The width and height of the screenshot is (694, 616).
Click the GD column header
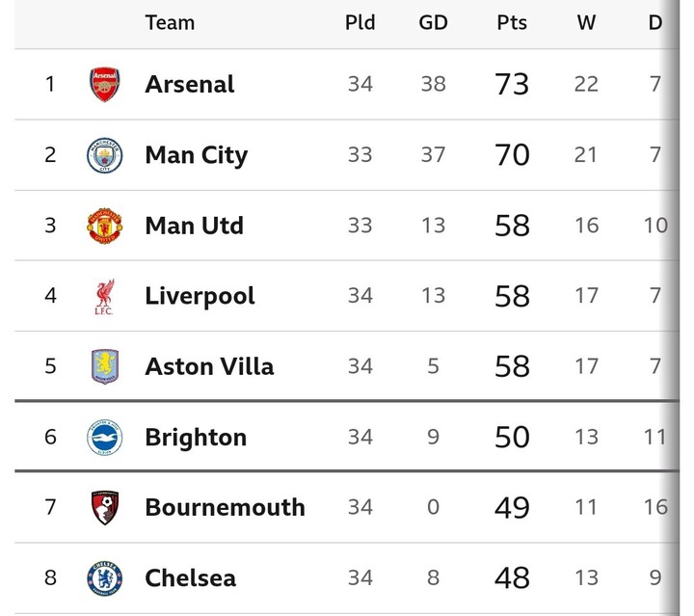[x=434, y=23]
